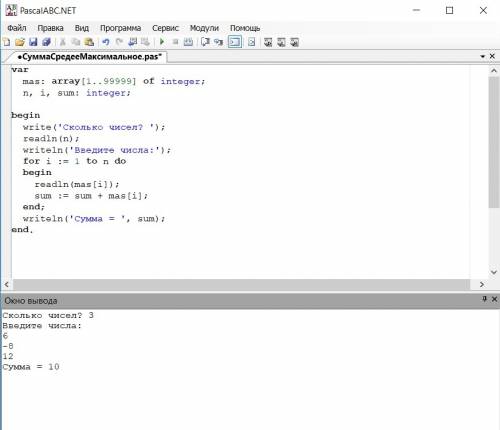Viewport: 500px width, 430px height.
Task: Undo the last edit using blue arrow
Action: (106, 42)
